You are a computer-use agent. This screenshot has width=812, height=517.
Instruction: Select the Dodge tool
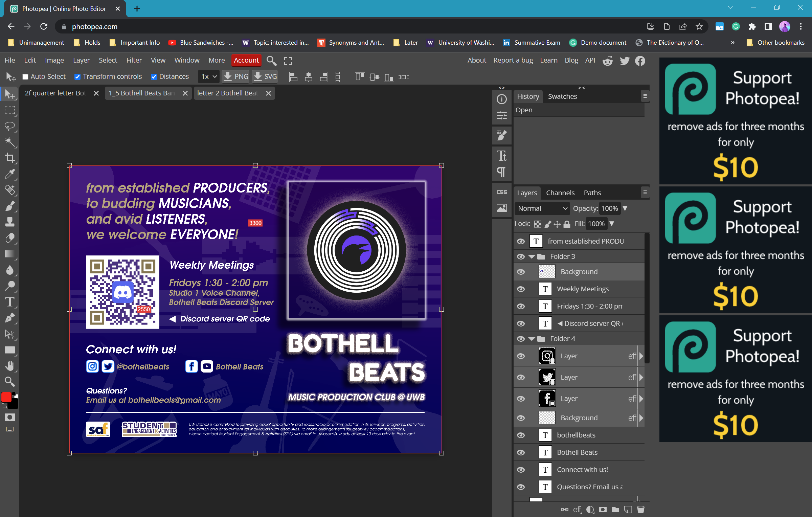(x=10, y=286)
